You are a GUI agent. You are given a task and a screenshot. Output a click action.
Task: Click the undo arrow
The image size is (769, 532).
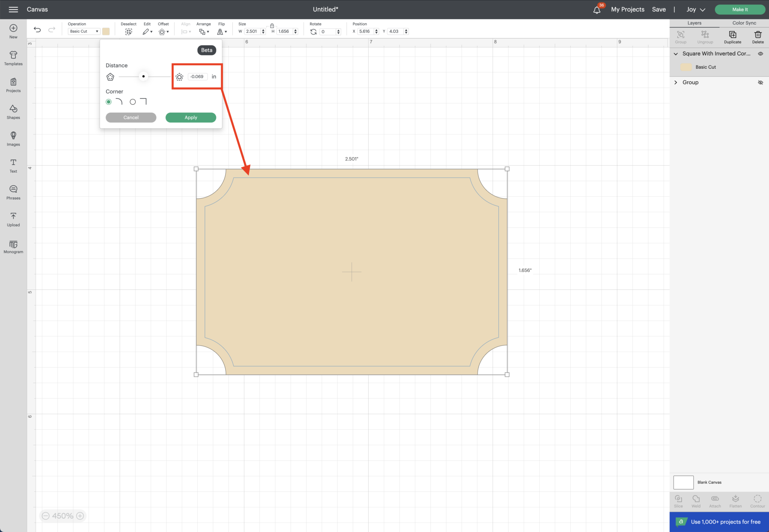pyautogui.click(x=37, y=30)
